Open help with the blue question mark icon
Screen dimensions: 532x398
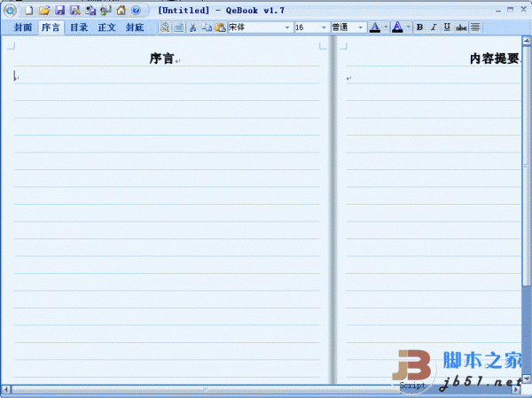tap(136, 11)
